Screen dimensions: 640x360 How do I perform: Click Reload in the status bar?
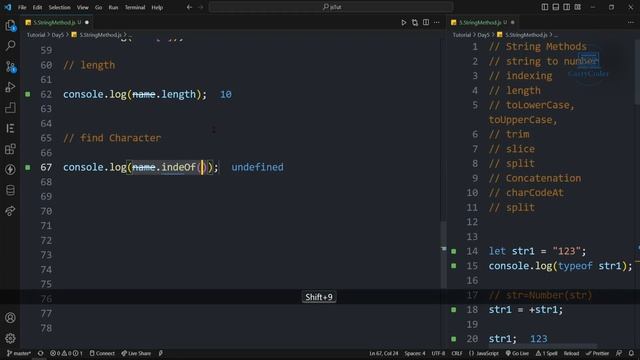point(571,353)
